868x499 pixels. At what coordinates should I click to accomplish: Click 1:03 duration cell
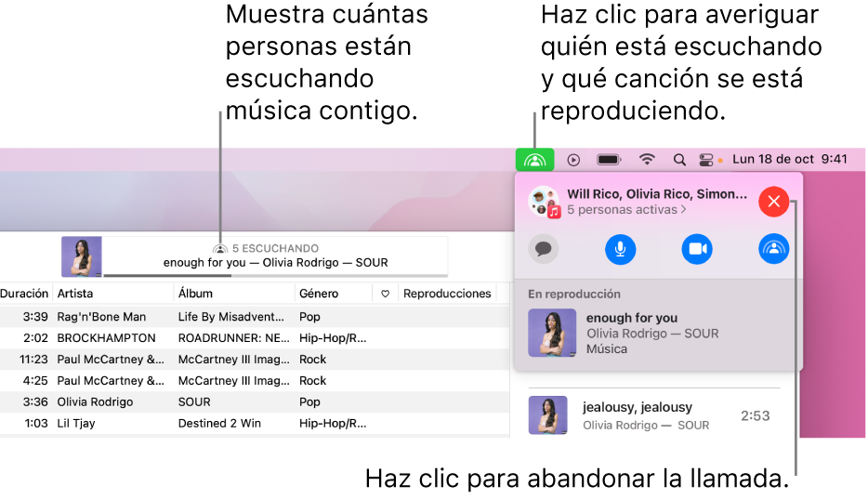[x=36, y=423]
